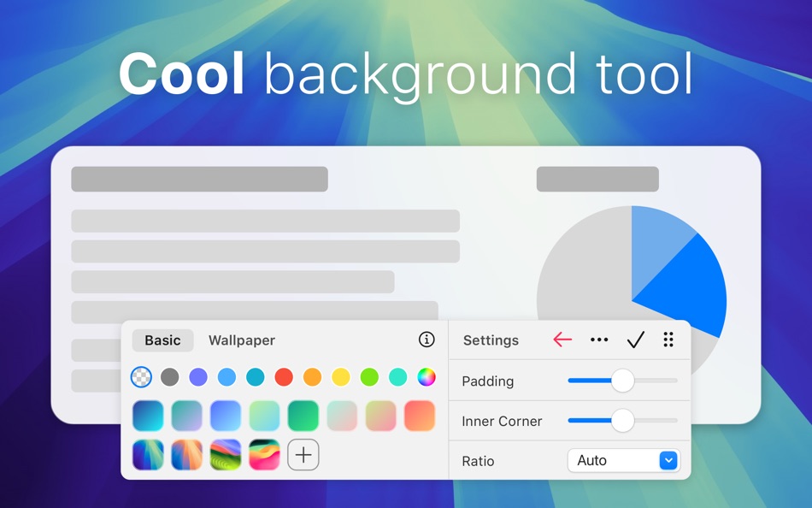This screenshot has height=508, width=812.
Task: Click the six-dot drag handle icon
Action: pos(668,340)
